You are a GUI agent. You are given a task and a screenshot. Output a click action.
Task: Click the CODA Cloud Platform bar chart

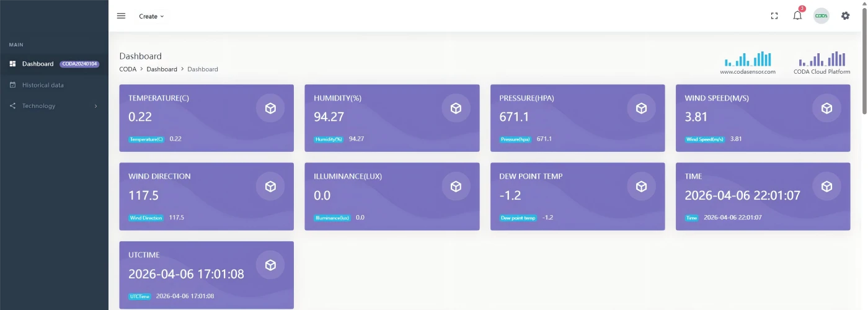coord(821,60)
